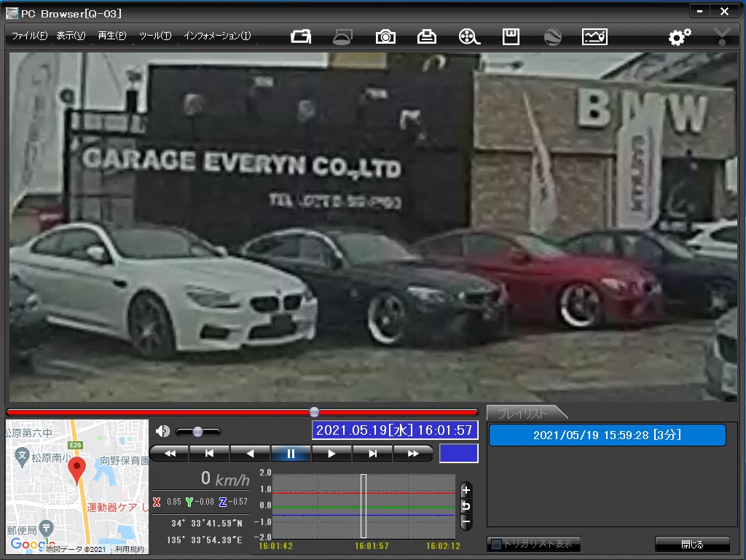The width and height of the screenshot is (746, 560).
Task: Play the video forward
Action: (x=331, y=454)
